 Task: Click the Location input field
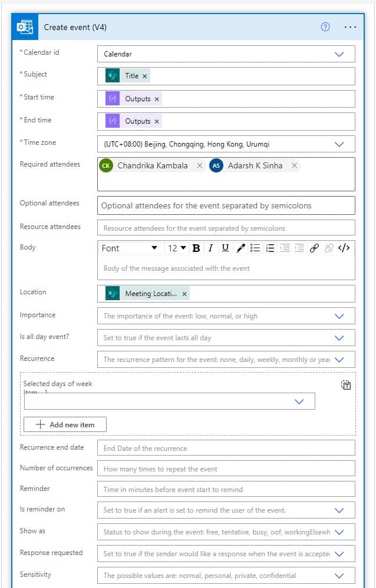tap(226, 294)
